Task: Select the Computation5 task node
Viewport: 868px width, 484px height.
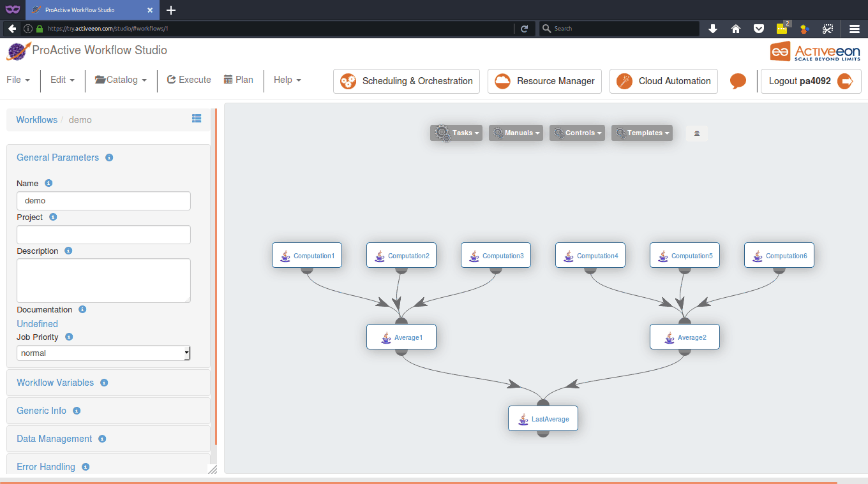Action: (x=685, y=255)
